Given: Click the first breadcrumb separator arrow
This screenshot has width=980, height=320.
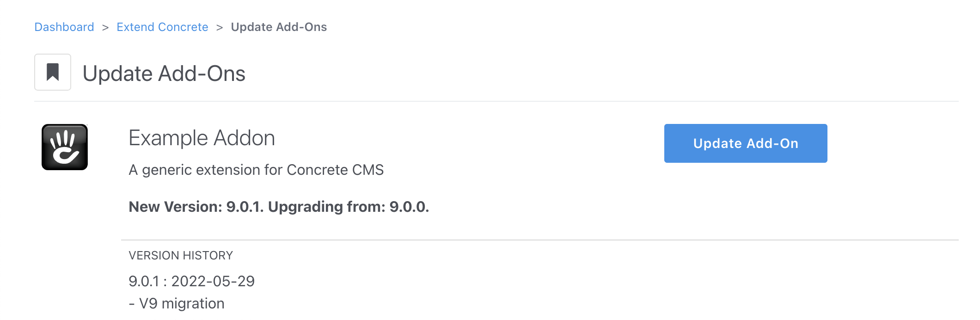Looking at the screenshot, I should [x=105, y=27].
